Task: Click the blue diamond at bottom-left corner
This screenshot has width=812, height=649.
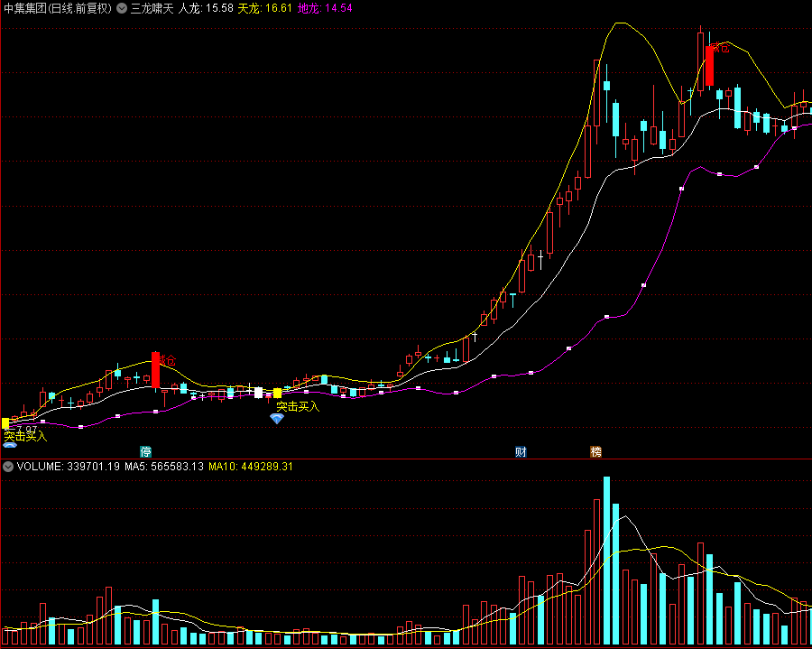Action: pyautogui.click(x=9, y=445)
